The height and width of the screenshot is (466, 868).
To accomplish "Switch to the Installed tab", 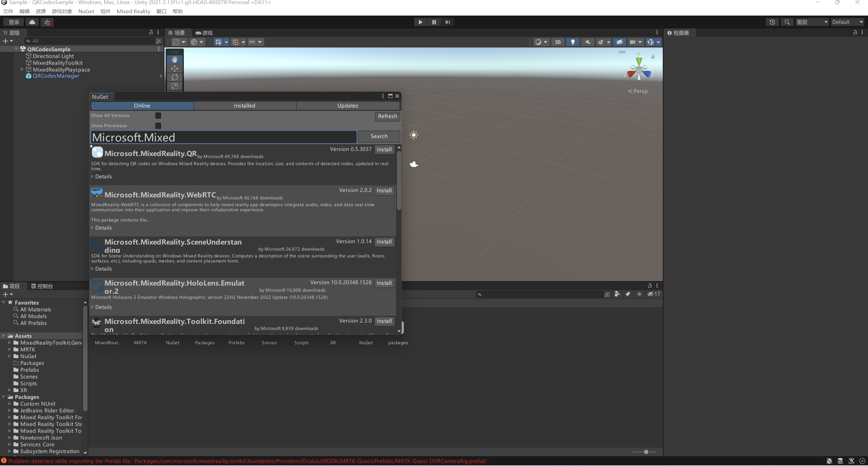I will click(244, 106).
